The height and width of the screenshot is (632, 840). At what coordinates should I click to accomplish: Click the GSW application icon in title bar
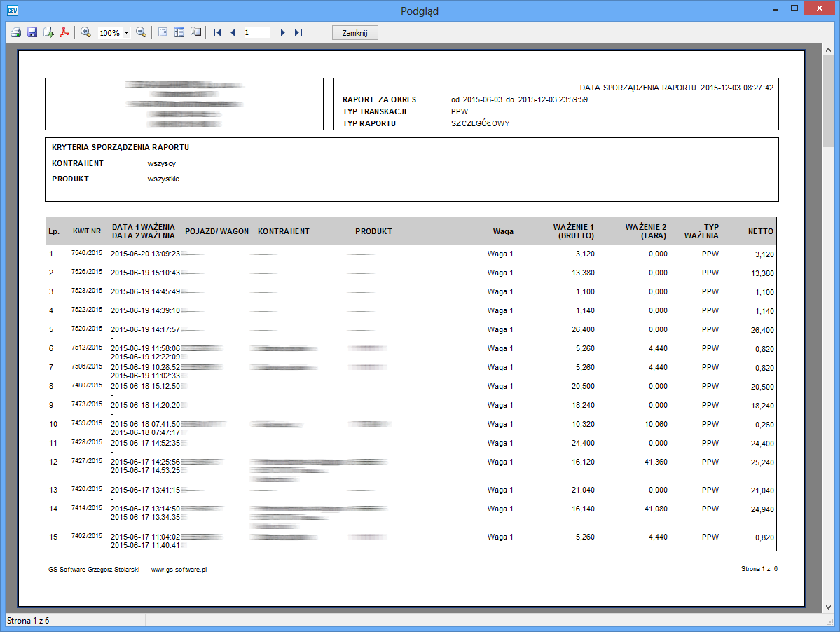tap(12, 10)
